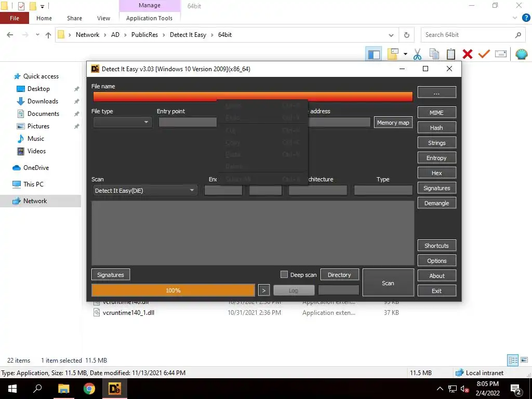Screen dimensions: 532x399
Task: Open the Hex viewer button
Action: click(x=436, y=173)
